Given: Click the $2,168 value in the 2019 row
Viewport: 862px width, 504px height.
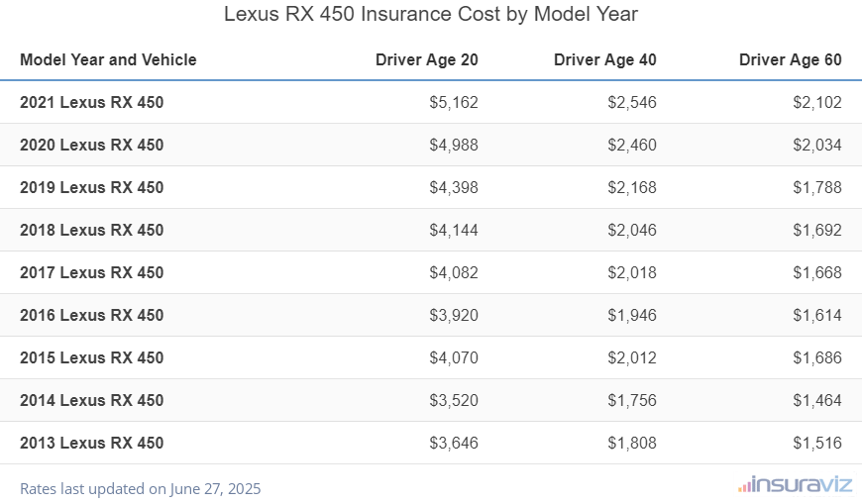Looking at the screenshot, I should pos(632,187).
